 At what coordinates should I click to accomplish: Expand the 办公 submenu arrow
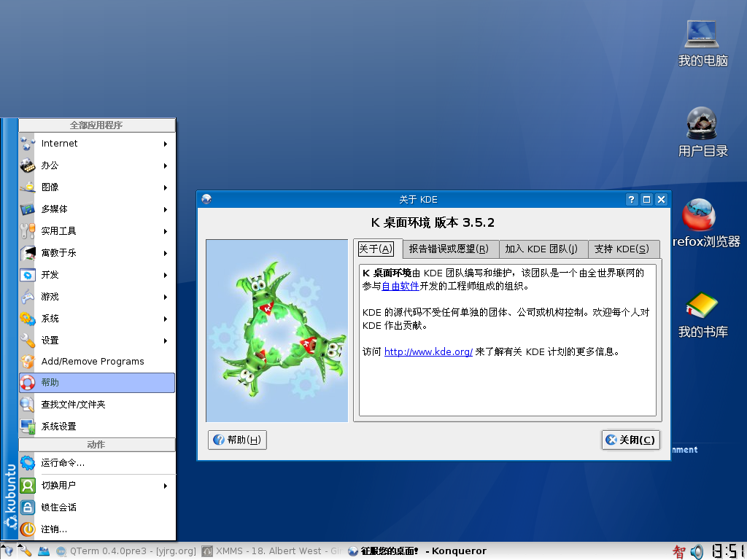(166, 166)
